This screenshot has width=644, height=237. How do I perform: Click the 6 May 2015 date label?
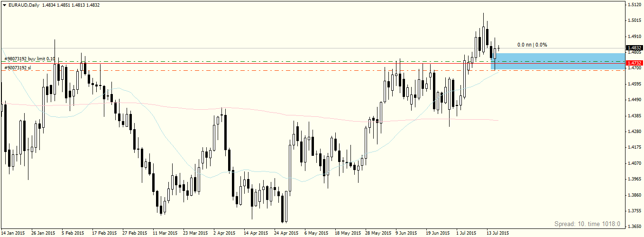[x=316, y=233]
